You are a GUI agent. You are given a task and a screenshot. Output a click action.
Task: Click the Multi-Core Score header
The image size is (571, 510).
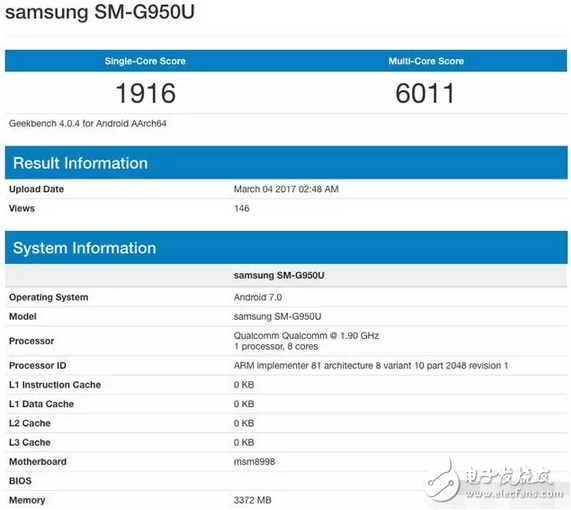pos(426,61)
